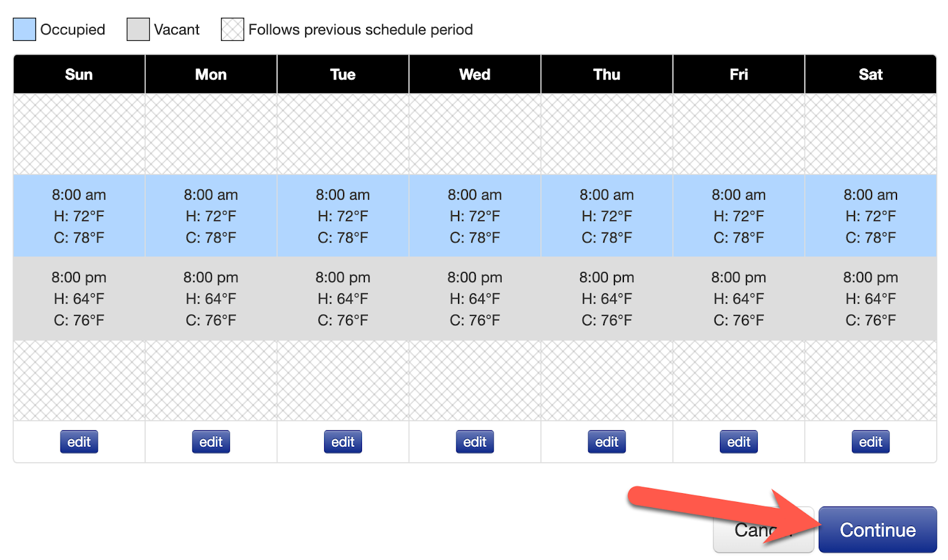Click the Continue button
This screenshot has width=948, height=560.
point(877,530)
